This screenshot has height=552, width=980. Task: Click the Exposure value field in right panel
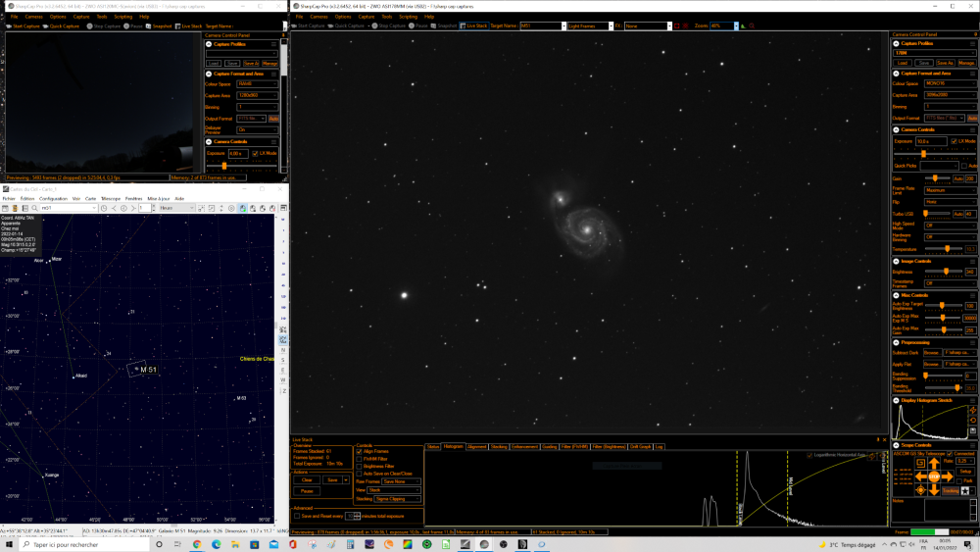coord(931,141)
